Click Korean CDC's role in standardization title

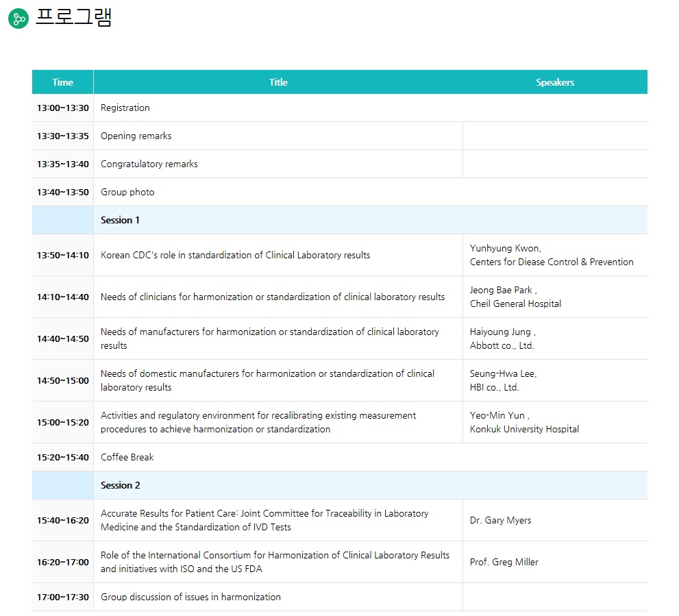pyautogui.click(x=235, y=256)
